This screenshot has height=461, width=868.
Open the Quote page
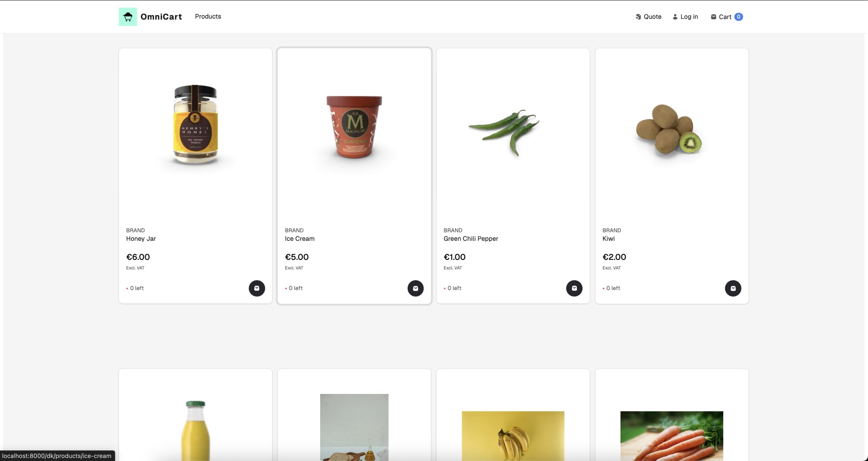[648, 17]
